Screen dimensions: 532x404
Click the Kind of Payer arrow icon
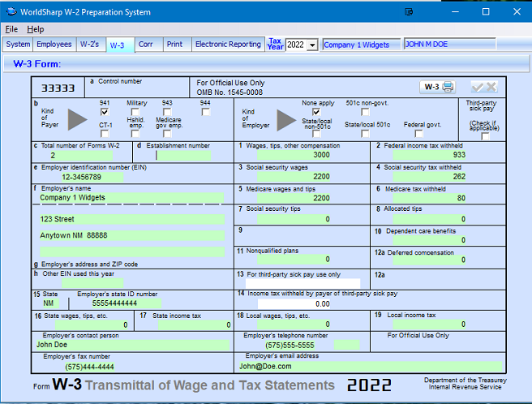tap(77, 120)
